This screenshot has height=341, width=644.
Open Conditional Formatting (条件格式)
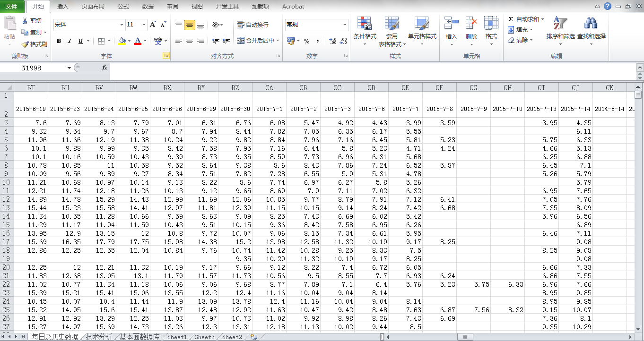365,31
